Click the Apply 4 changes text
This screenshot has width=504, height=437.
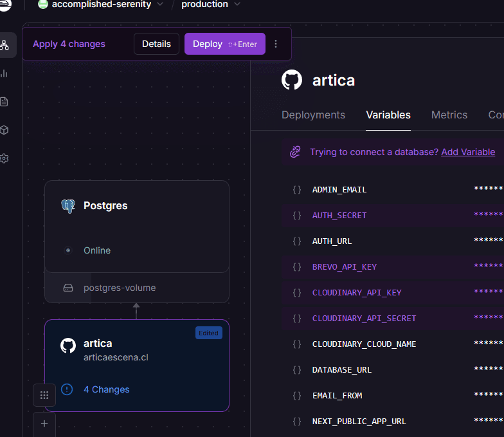tap(69, 44)
